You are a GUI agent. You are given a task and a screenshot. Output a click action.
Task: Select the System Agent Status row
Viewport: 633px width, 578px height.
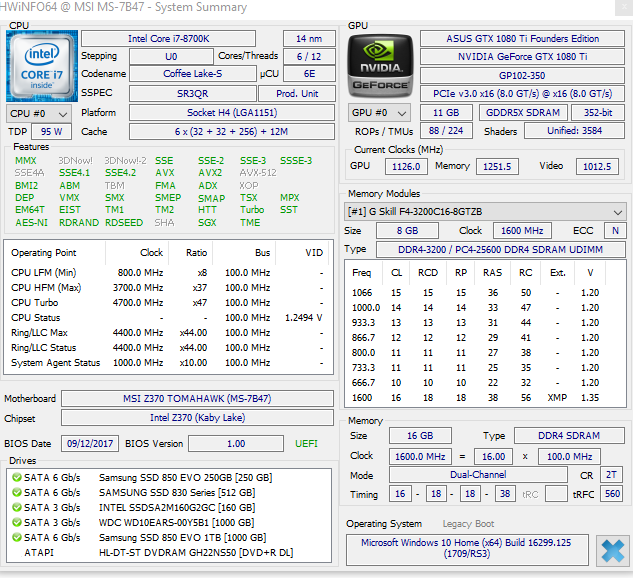(168, 363)
